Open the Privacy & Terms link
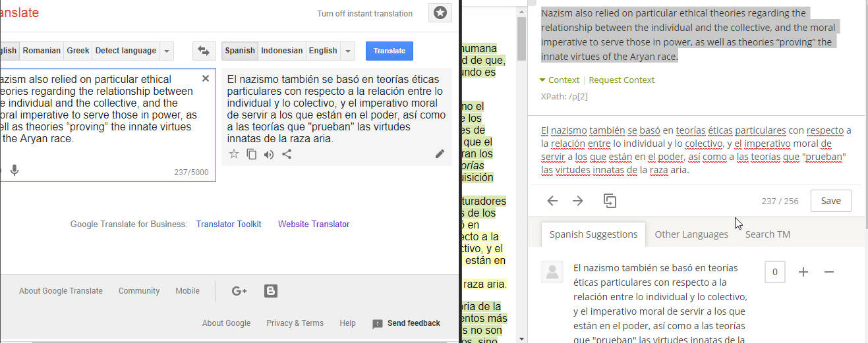Viewport: 868px width, 343px height. [x=295, y=323]
